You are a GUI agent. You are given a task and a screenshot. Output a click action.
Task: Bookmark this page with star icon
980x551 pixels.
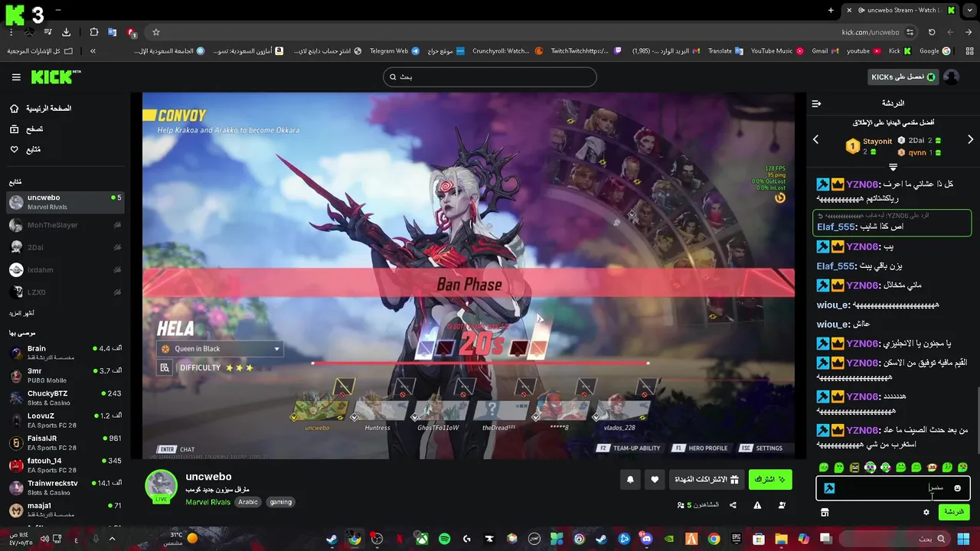tap(156, 32)
